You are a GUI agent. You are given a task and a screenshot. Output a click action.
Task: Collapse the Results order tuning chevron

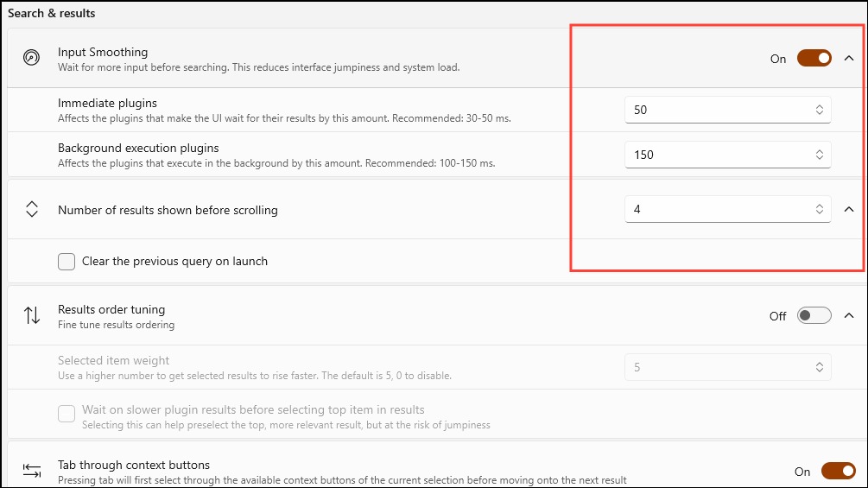849,315
